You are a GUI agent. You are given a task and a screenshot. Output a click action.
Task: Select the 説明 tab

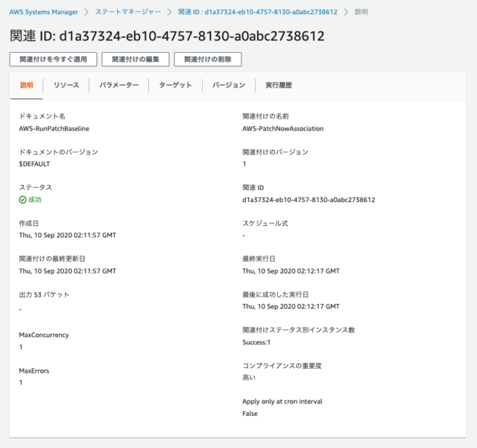pyautogui.click(x=27, y=85)
